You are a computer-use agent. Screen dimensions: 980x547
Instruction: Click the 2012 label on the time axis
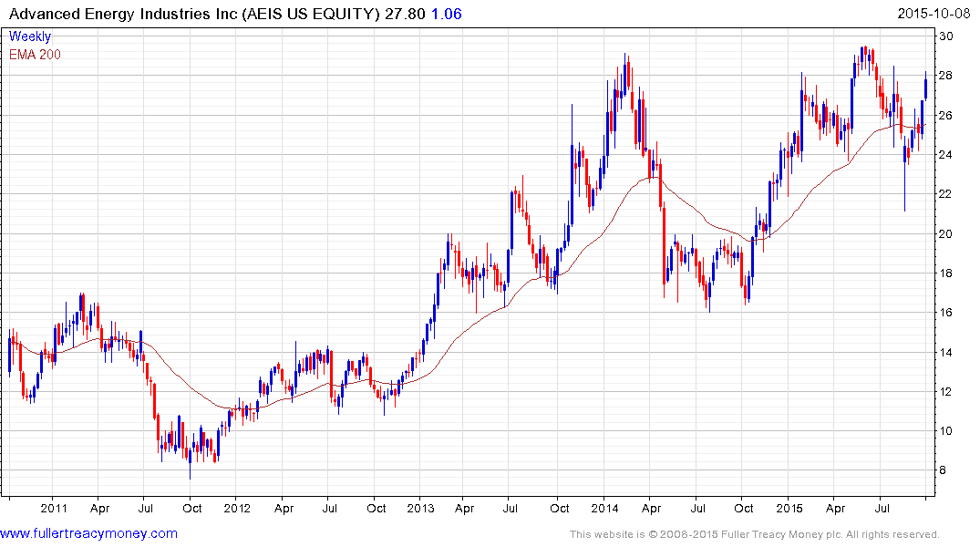click(237, 508)
